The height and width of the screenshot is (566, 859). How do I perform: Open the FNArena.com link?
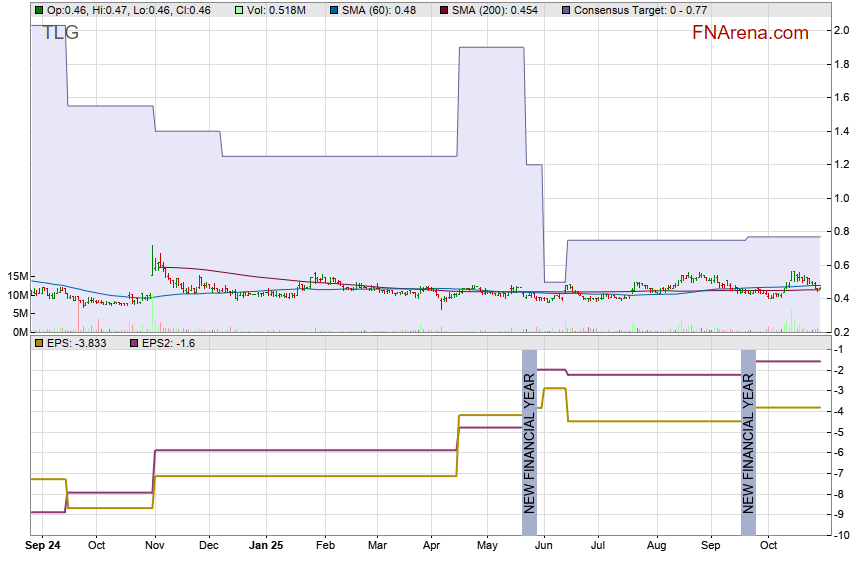click(750, 33)
